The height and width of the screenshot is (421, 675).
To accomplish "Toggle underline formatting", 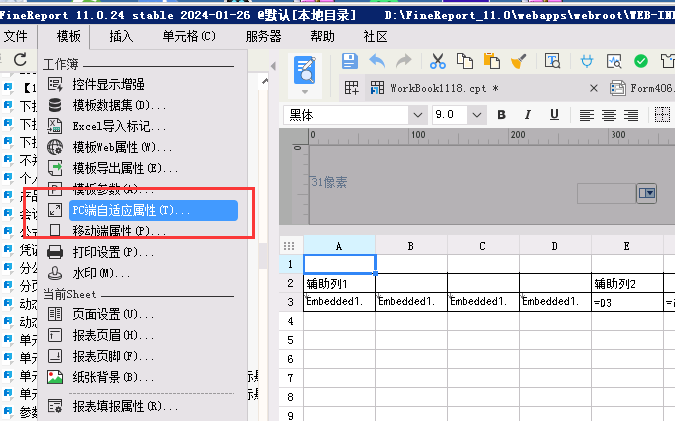I will (554, 115).
